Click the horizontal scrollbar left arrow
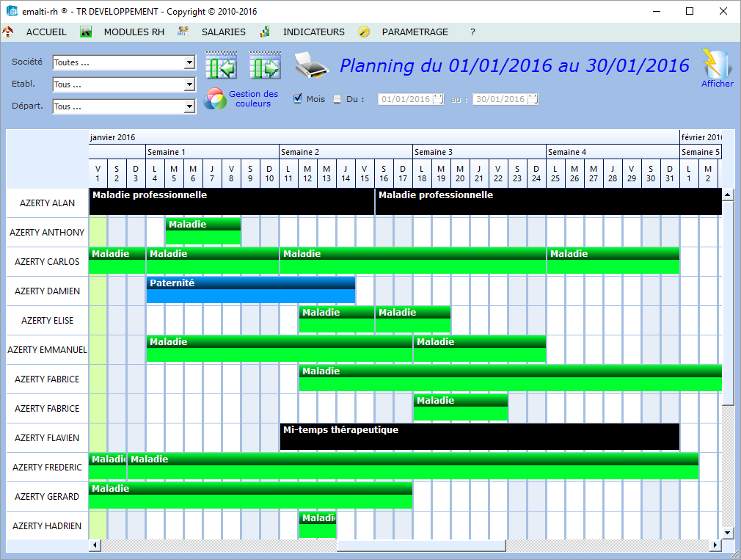 click(95, 545)
